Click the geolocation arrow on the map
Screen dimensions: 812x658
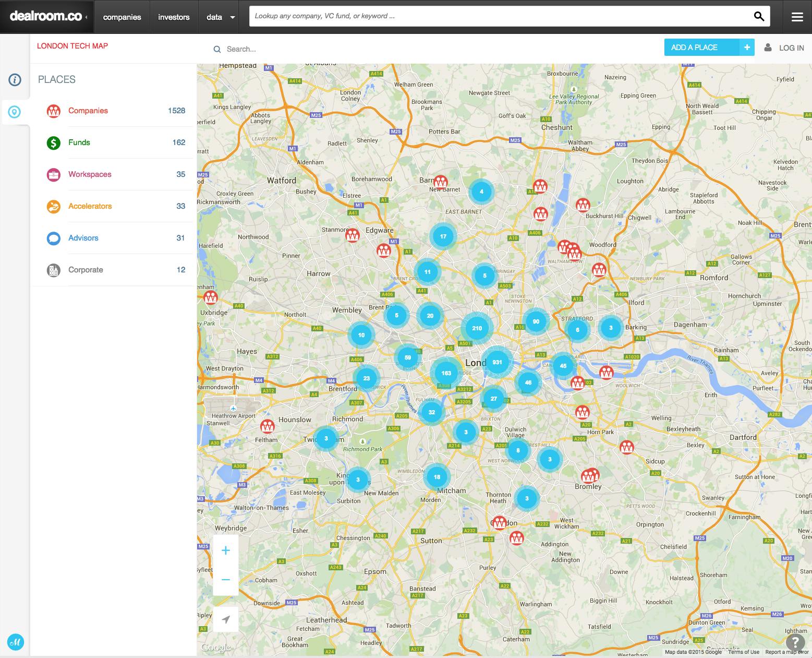click(225, 619)
